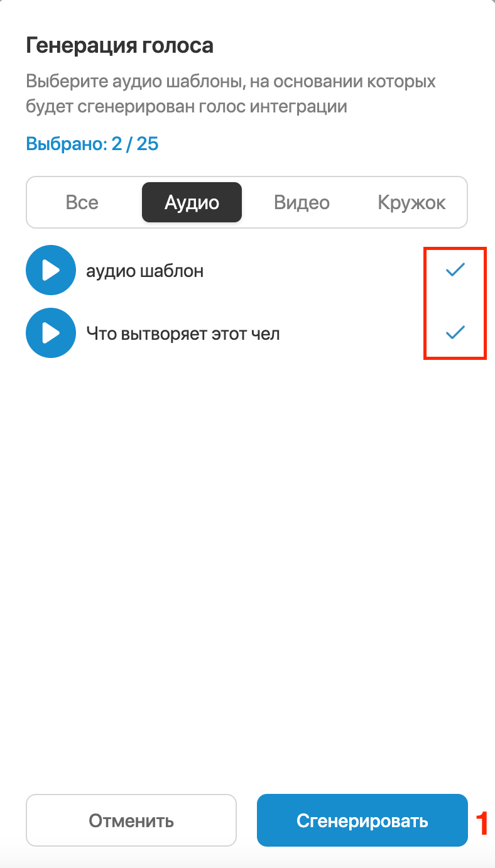This screenshot has height=868, width=495.
Task: Show the Кружок templates tab
Action: [411, 202]
